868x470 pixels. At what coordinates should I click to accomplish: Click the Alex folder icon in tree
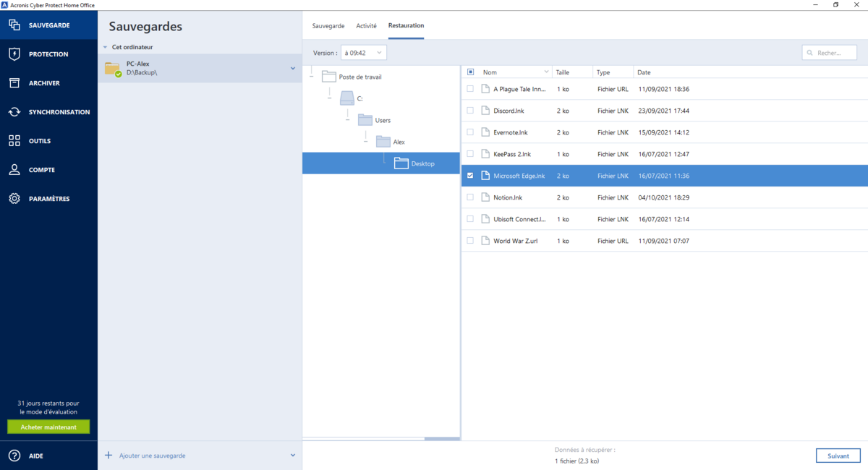tap(383, 142)
